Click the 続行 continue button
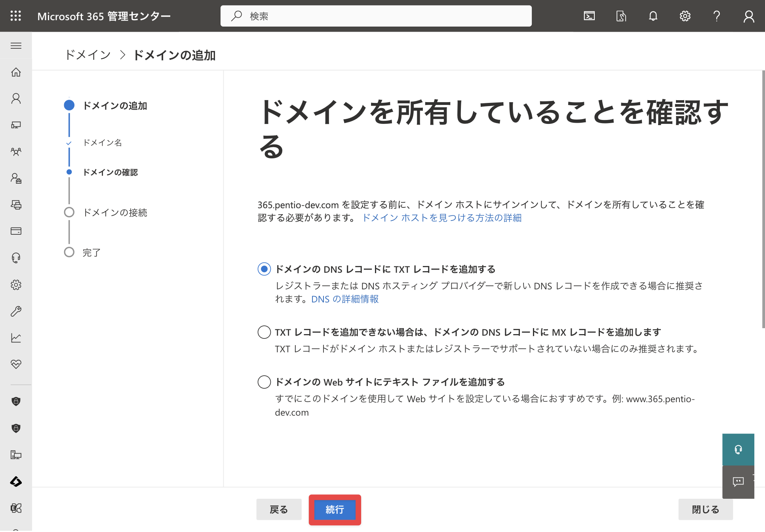 click(335, 510)
